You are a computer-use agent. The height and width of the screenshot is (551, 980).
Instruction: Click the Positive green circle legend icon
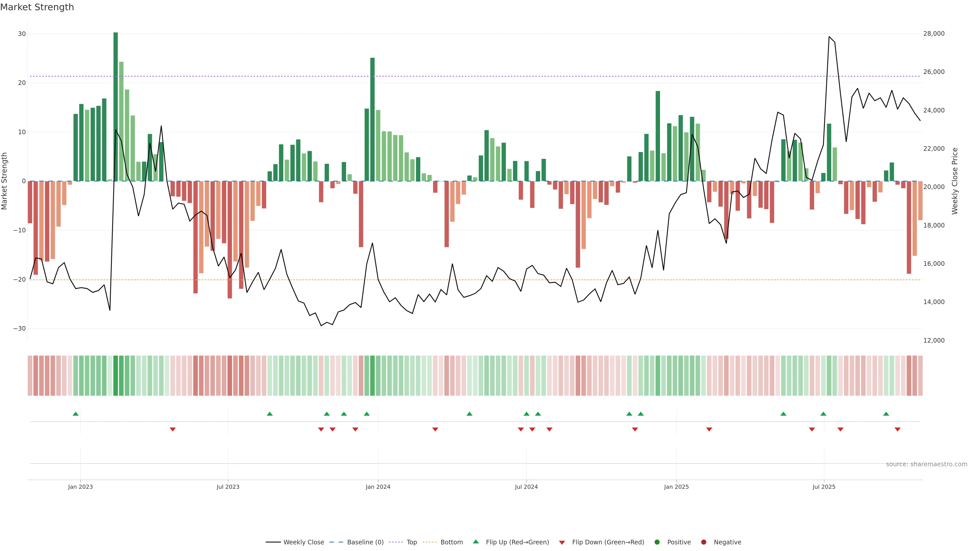click(657, 542)
